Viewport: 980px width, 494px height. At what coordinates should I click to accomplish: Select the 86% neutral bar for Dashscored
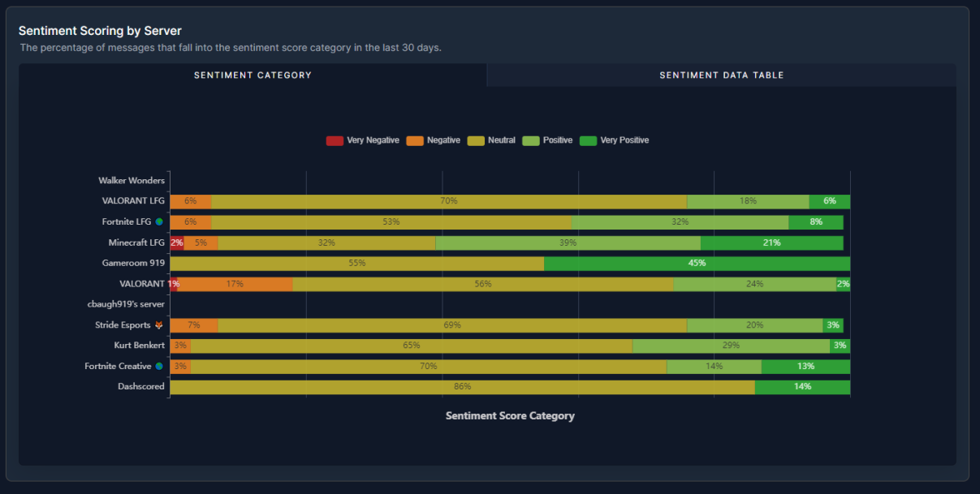462,387
